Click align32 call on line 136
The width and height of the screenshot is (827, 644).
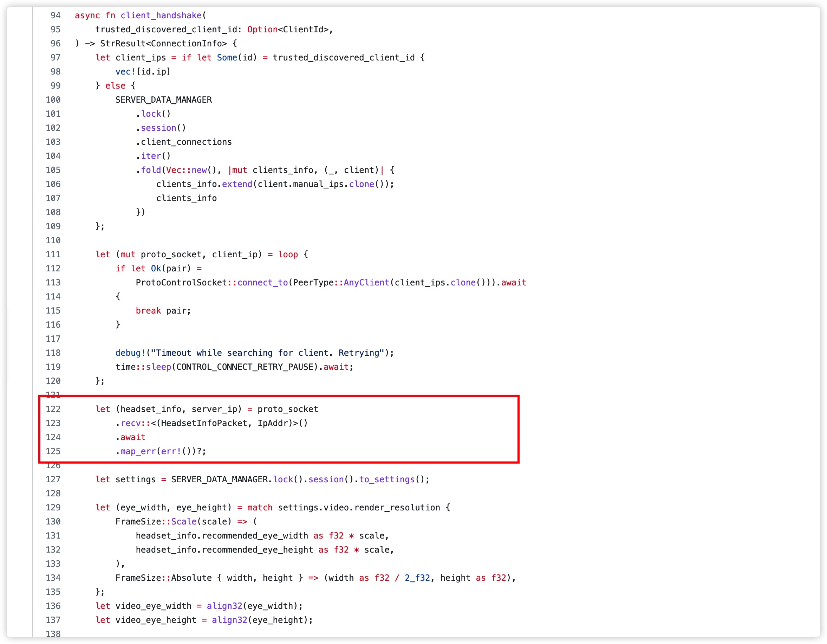(224, 606)
